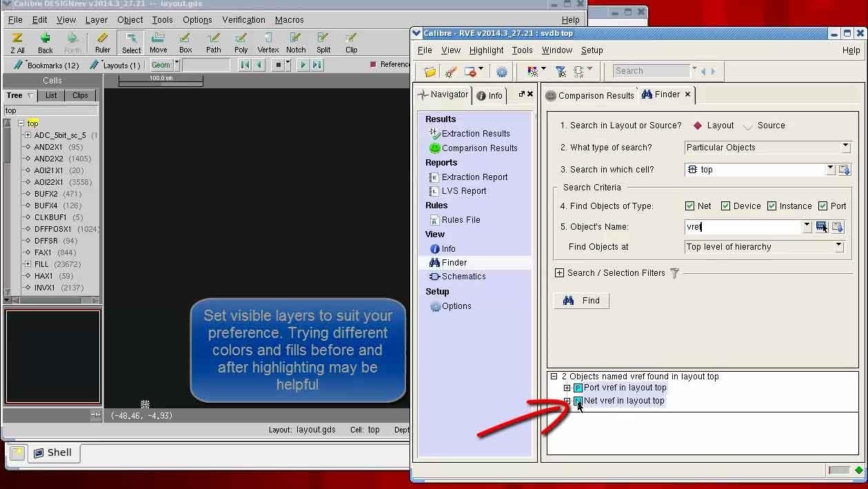Click the Z All zoom icon

click(x=17, y=42)
